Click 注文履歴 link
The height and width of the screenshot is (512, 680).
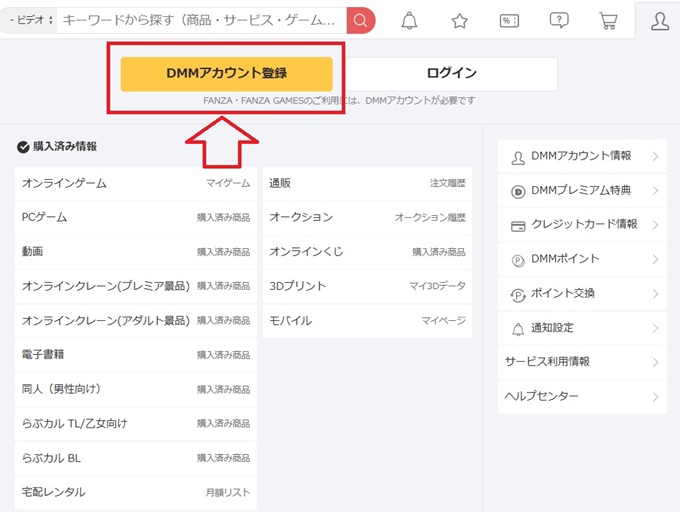[x=448, y=183]
